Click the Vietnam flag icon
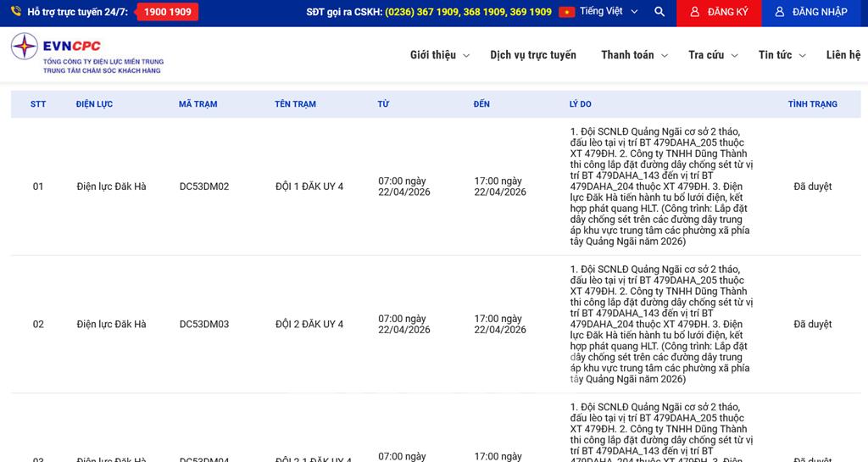 tap(566, 12)
